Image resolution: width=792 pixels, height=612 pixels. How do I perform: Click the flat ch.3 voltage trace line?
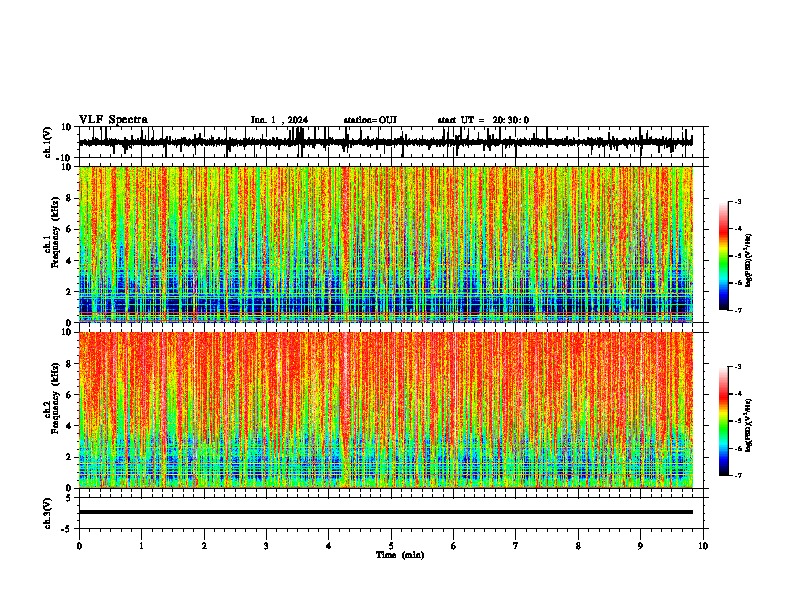point(385,512)
